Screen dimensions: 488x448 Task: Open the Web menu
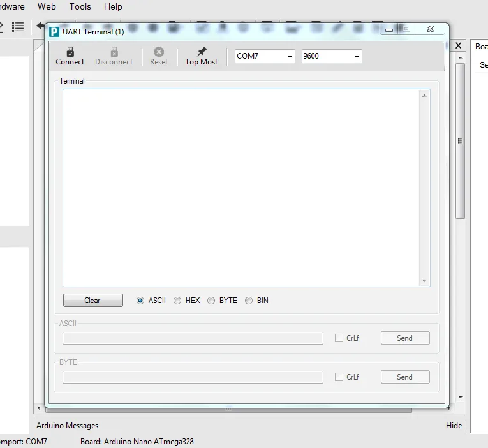pyautogui.click(x=47, y=6)
